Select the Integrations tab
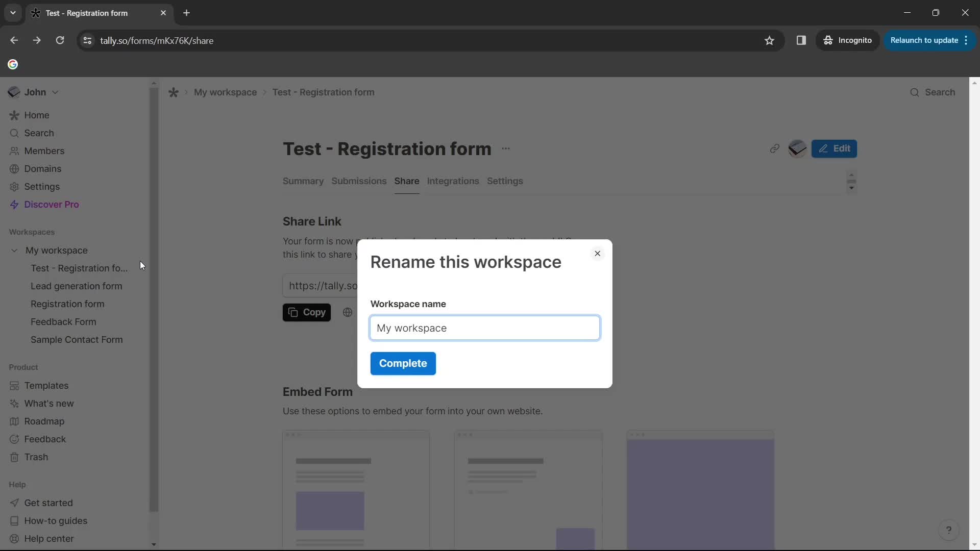Image resolution: width=980 pixels, height=551 pixels. click(453, 181)
